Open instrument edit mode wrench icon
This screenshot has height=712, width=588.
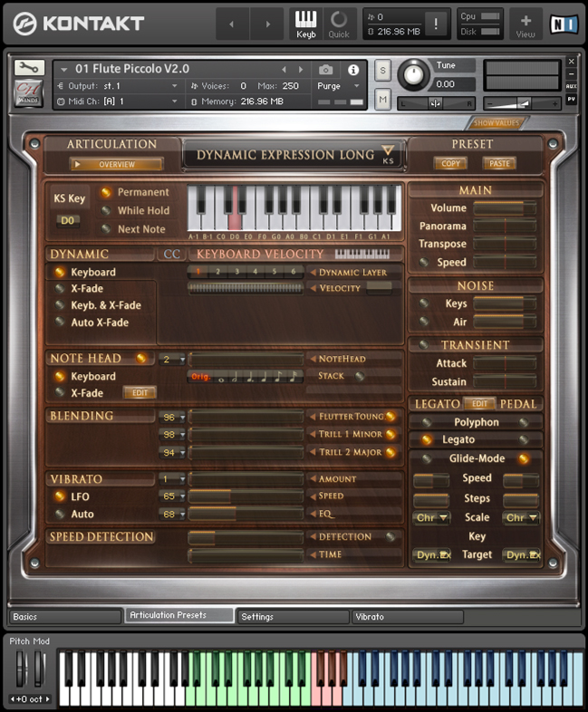point(29,68)
